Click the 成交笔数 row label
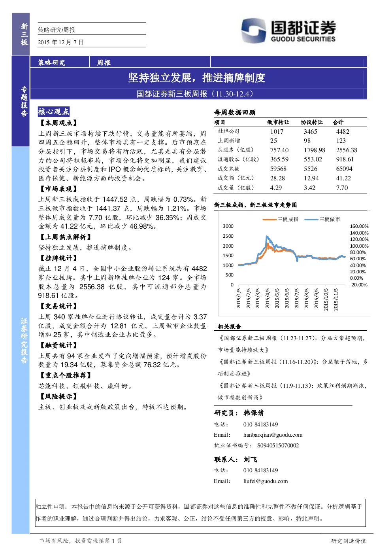The image size is (392, 555). coord(229,169)
